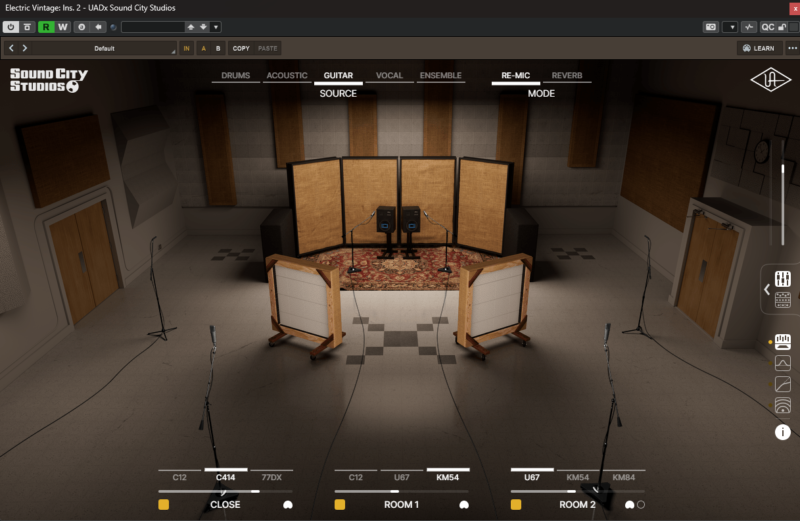Toggle the yellow dot beside the mic faders icon

pyautogui.click(x=770, y=342)
